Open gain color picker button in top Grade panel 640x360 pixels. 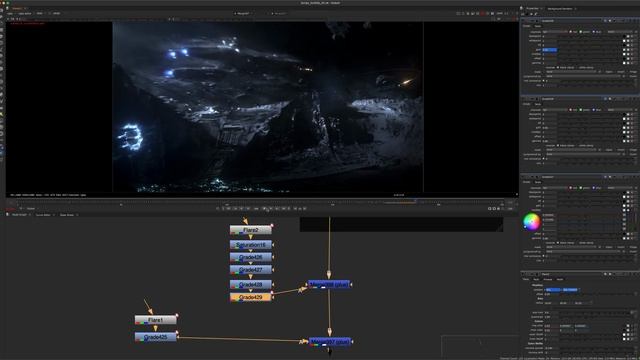(x=624, y=50)
